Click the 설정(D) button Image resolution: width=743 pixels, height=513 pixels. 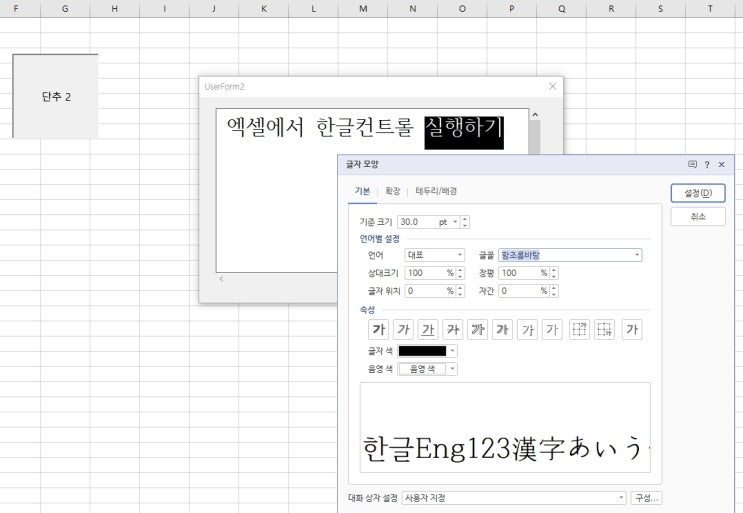[x=698, y=193]
